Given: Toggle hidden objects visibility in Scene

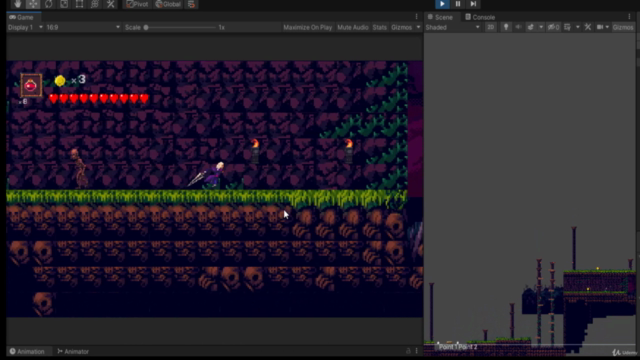Looking at the screenshot, I should [553, 27].
